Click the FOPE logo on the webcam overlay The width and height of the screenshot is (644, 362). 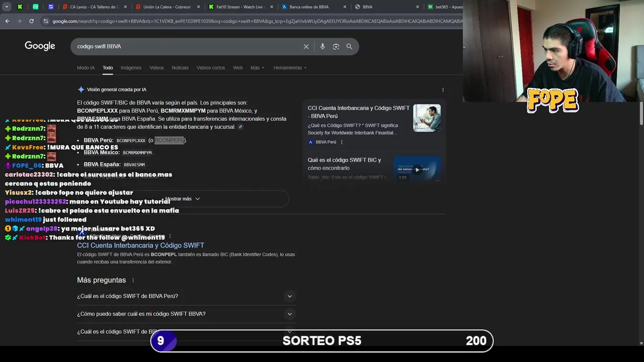552,100
